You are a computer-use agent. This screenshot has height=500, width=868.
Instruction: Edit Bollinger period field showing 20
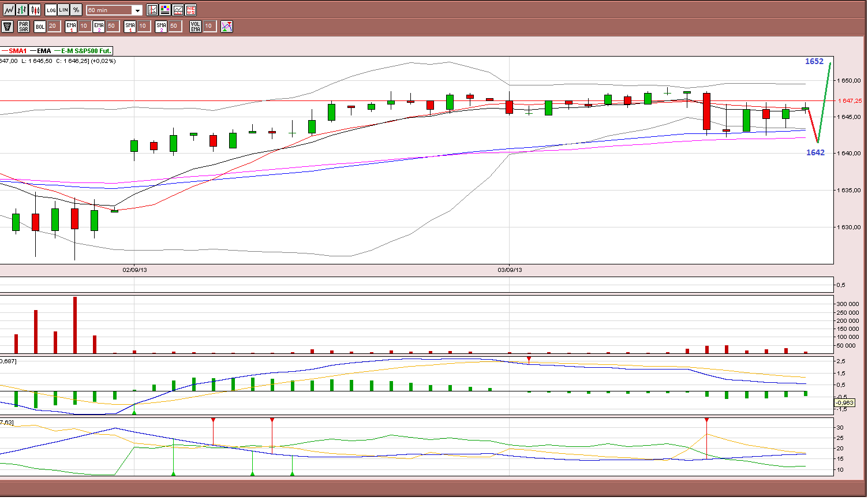coord(53,27)
